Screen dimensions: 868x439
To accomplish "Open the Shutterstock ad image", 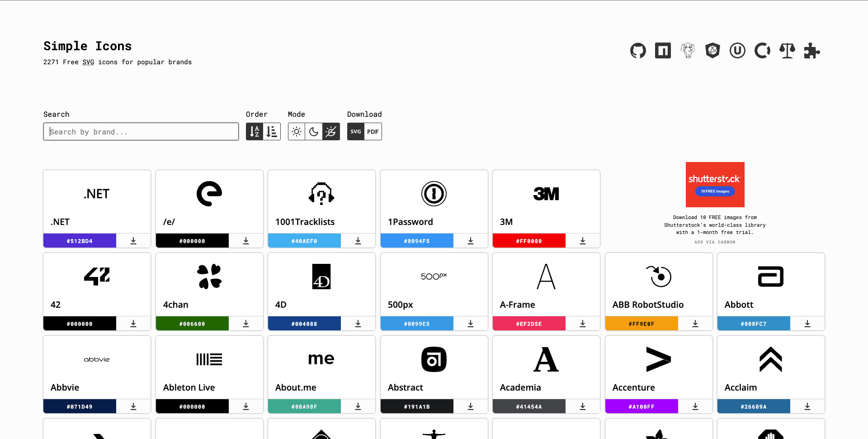I will (x=715, y=185).
